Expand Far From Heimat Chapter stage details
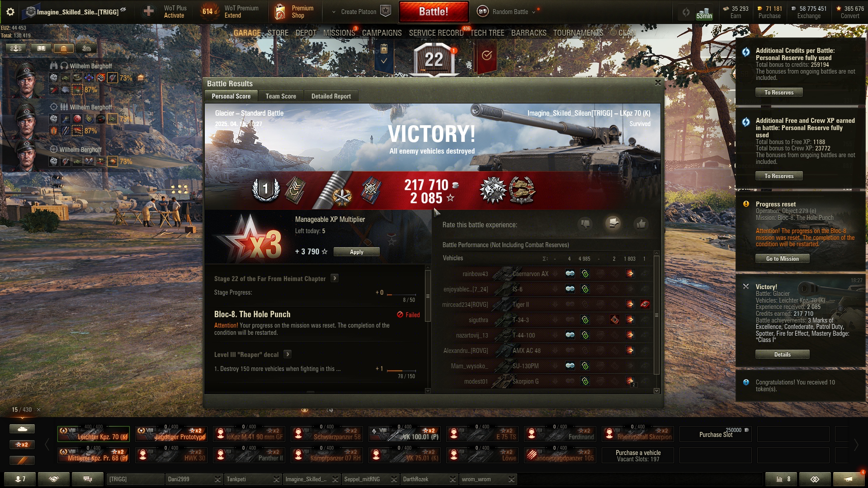 tap(335, 278)
